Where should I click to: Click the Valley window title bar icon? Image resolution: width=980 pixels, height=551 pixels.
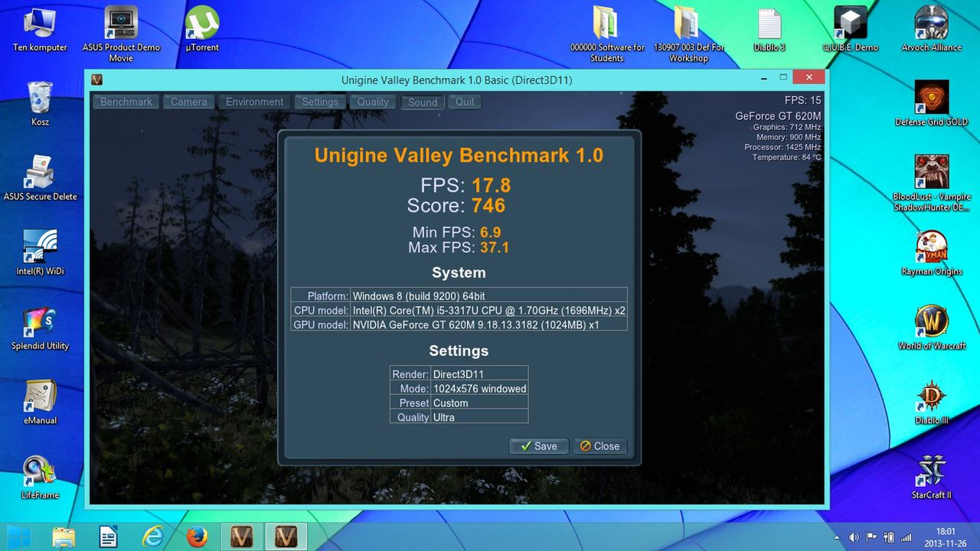[x=97, y=80]
